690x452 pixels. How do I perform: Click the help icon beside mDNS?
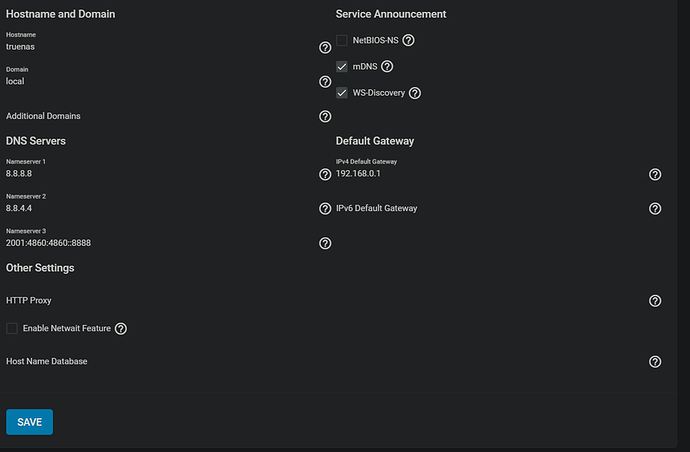point(387,66)
